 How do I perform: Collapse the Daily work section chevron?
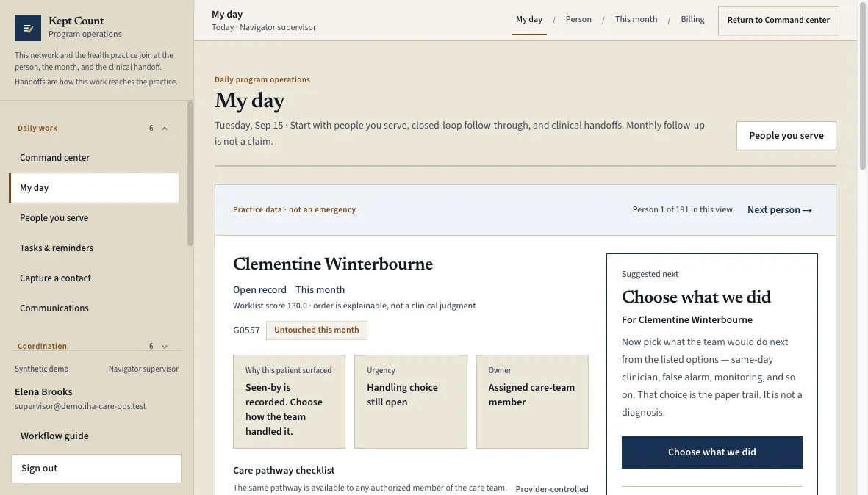(165, 129)
